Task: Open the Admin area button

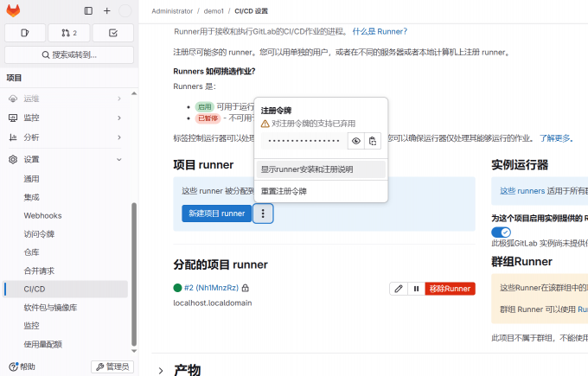Action: click(112, 366)
